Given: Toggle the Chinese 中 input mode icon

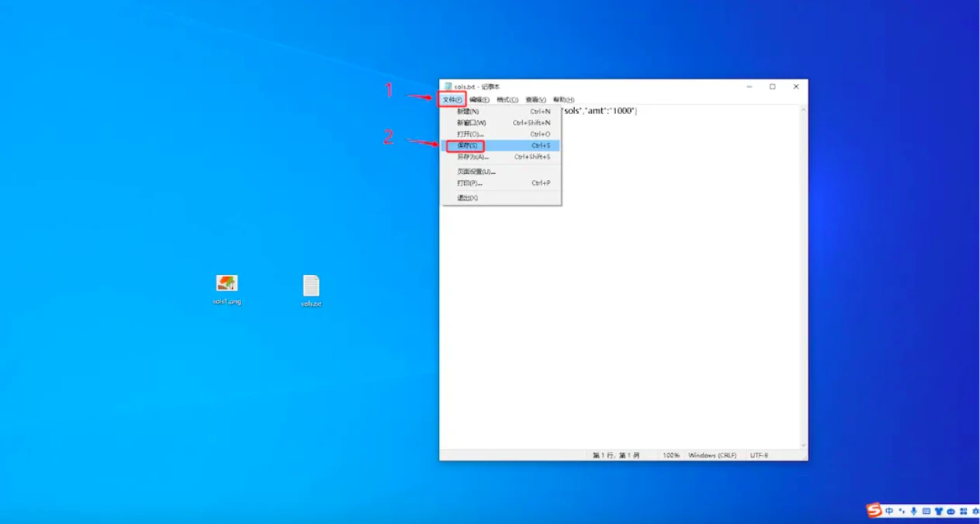Looking at the screenshot, I should (889, 512).
